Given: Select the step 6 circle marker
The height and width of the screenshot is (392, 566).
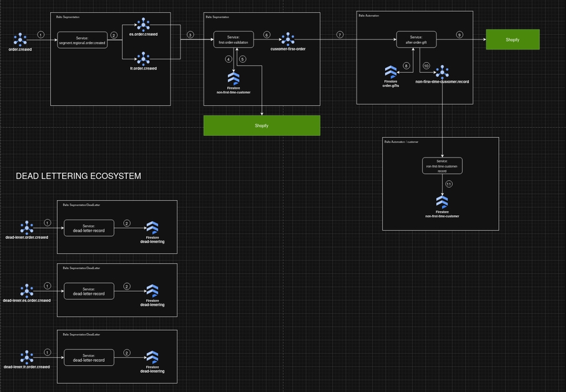Looking at the screenshot, I should tap(266, 35).
